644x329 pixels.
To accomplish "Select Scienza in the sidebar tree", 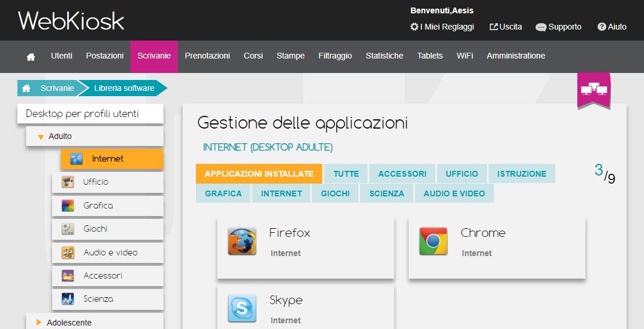I will pyautogui.click(x=108, y=299).
